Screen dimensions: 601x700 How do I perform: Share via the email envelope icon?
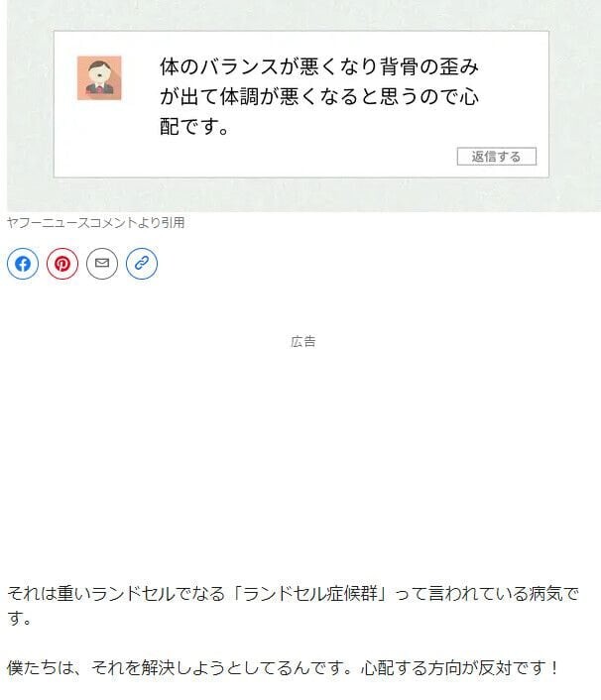(x=102, y=264)
